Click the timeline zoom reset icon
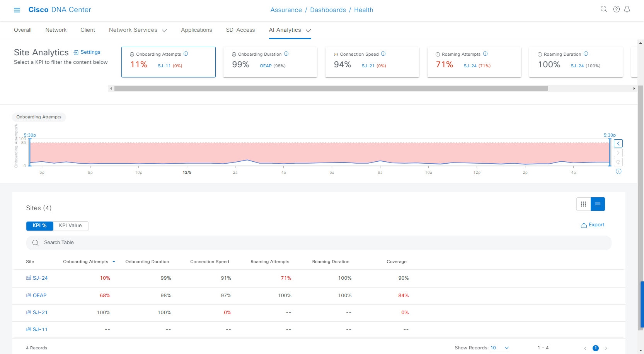This screenshot has width=644, height=354. click(618, 162)
